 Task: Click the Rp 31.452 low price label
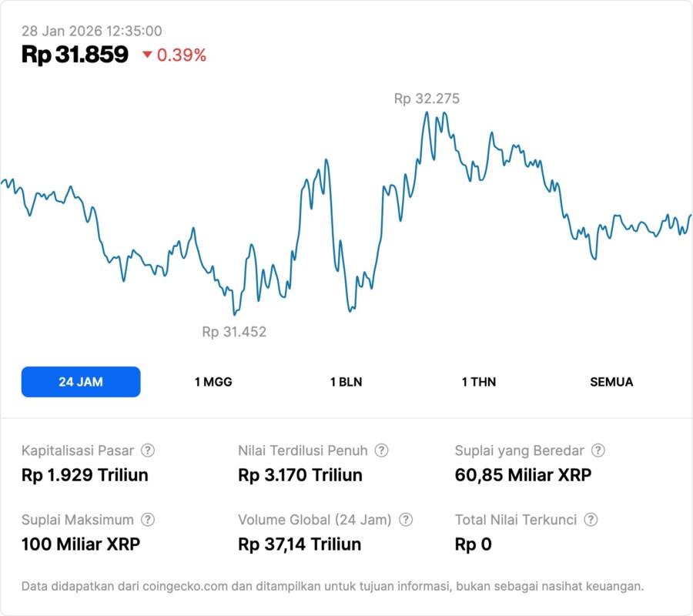pos(234,332)
